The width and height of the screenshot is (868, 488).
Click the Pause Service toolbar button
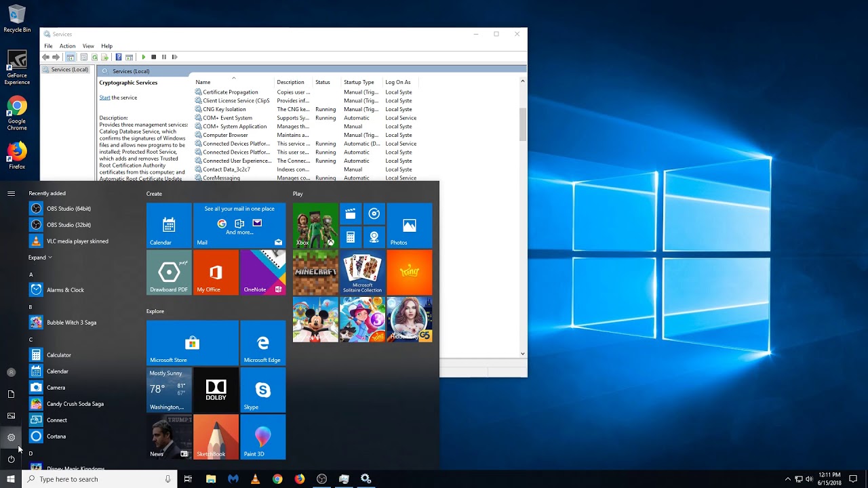(164, 57)
